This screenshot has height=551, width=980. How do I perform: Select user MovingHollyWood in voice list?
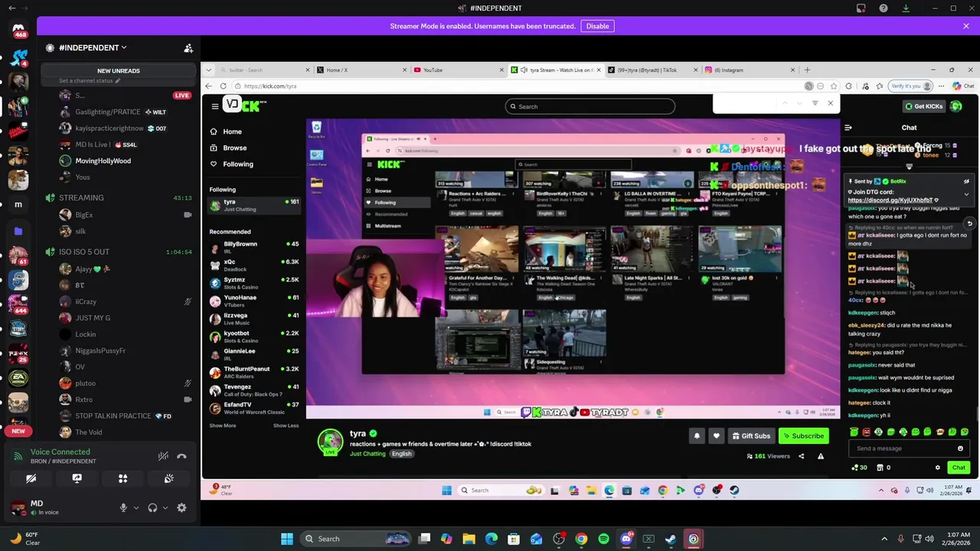[x=103, y=161]
